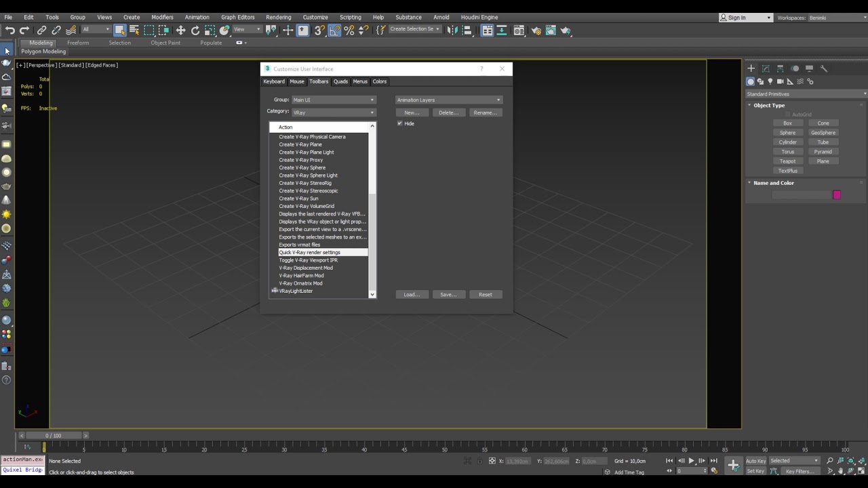Choose the Select and Move tool
This screenshot has height=488, width=868.
tap(180, 30)
